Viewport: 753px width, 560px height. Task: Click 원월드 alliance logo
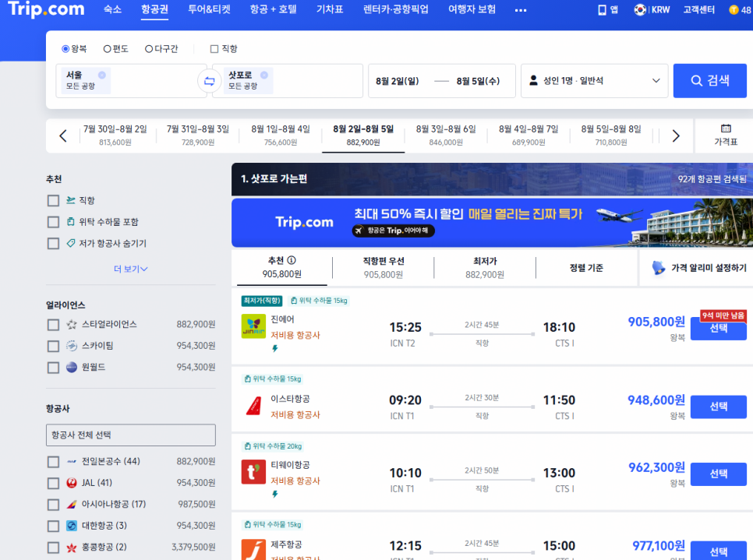coord(72,367)
